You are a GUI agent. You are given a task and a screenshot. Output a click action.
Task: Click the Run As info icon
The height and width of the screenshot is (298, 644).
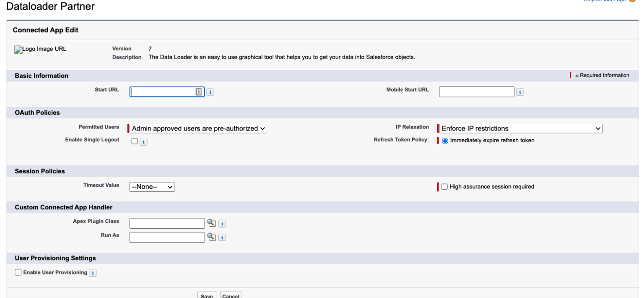[x=222, y=237]
